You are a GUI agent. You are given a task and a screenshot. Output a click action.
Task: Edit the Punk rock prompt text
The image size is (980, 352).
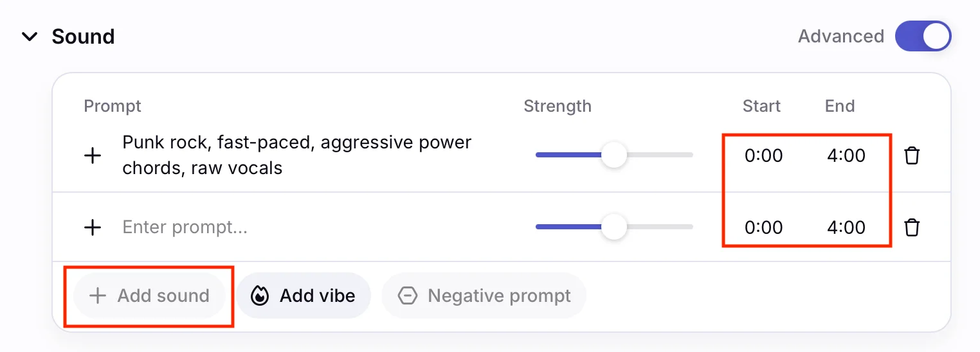[296, 155]
